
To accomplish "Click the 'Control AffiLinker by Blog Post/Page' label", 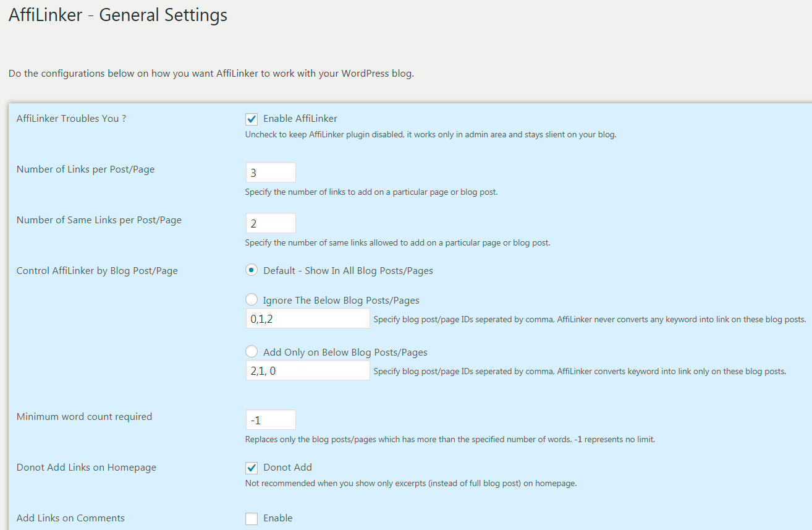I will (97, 271).
